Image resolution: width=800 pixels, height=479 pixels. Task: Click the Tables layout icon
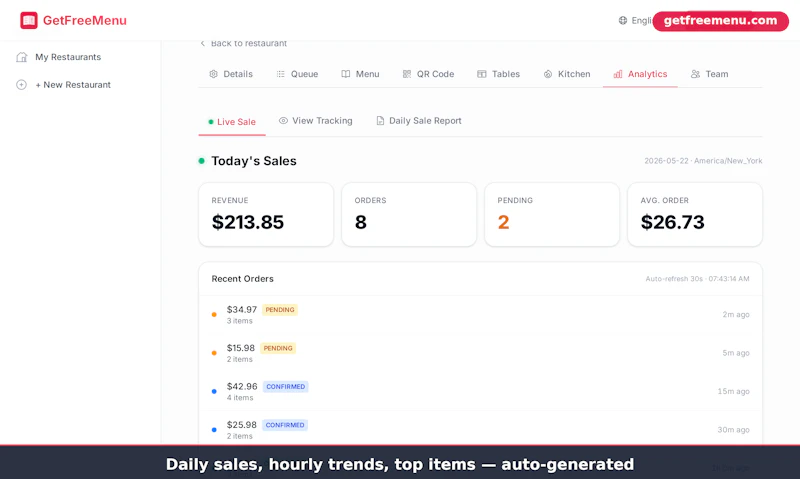[x=482, y=74]
